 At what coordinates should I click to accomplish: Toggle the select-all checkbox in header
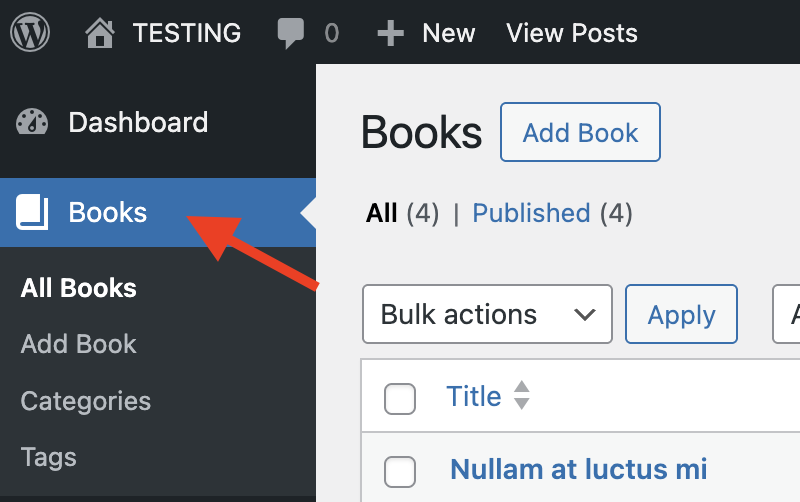[x=400, y=398]
